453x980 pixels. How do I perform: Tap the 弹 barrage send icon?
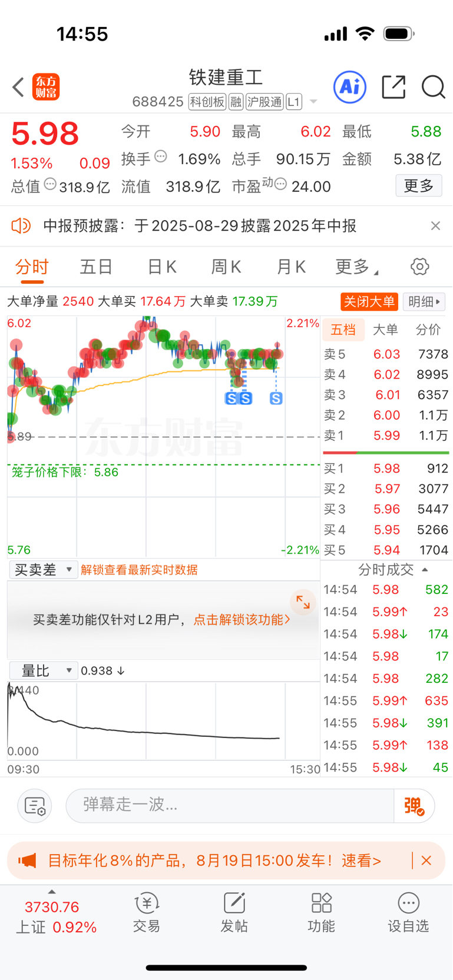click(x=414, y=806)
